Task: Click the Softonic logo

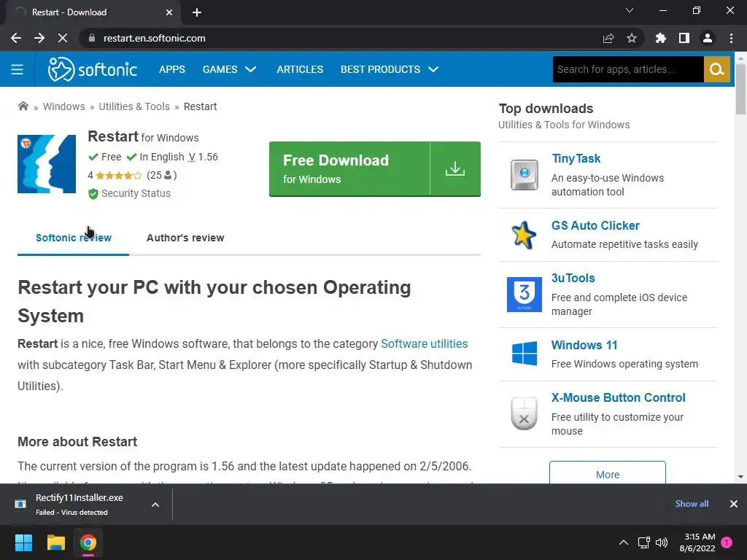Action: 93,69
